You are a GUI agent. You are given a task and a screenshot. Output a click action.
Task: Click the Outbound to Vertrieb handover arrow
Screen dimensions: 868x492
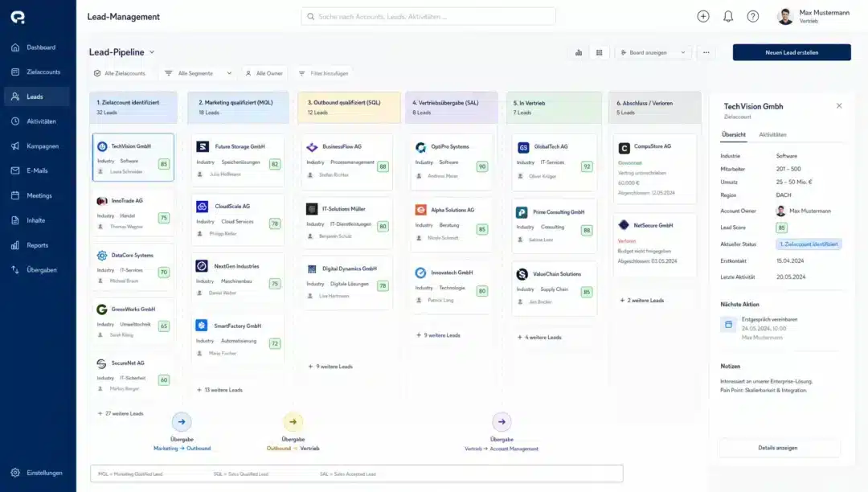click(x=293, y=422)
